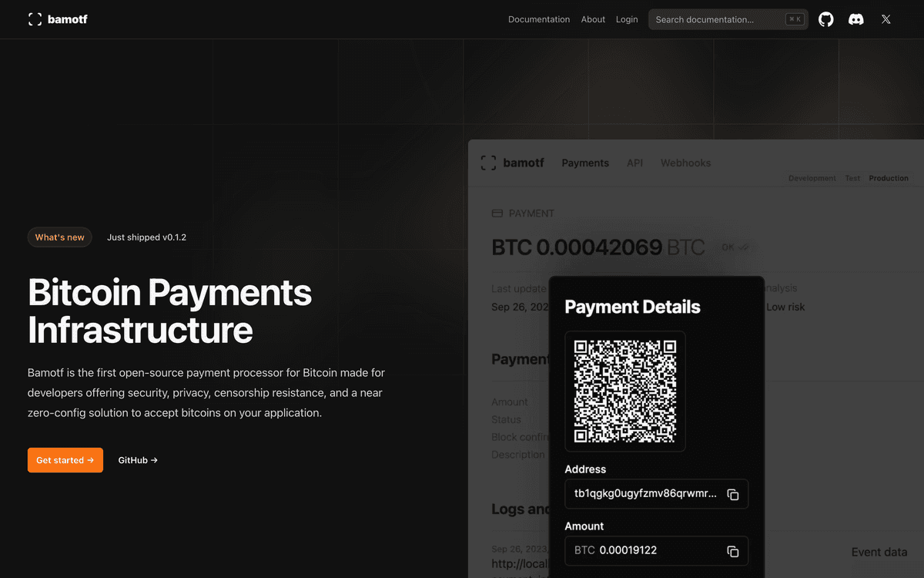Click the bamotf logo in dashboard preview
The image size is (924, 578).
(512, 163)
